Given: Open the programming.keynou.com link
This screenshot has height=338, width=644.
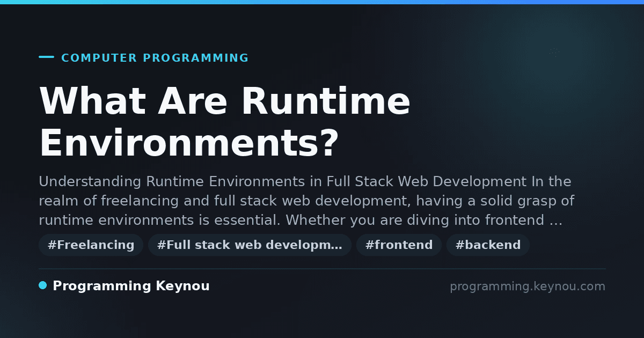Looking at the screenshot, I should (528, 286).
